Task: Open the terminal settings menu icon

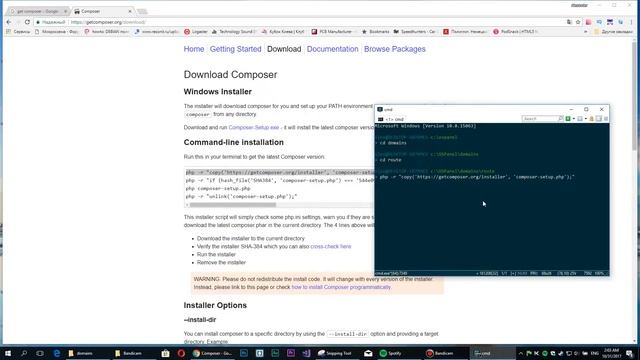Action: point(606,119)
